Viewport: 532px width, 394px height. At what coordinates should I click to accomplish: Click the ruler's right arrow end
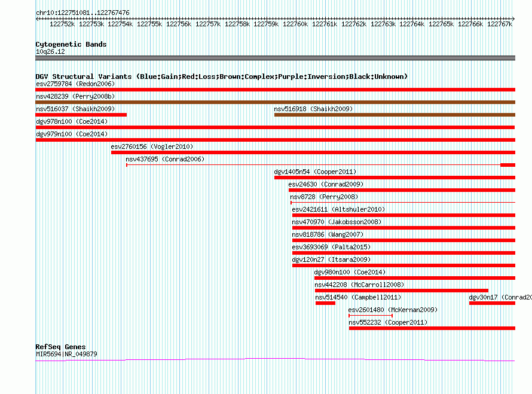point(513,19)
